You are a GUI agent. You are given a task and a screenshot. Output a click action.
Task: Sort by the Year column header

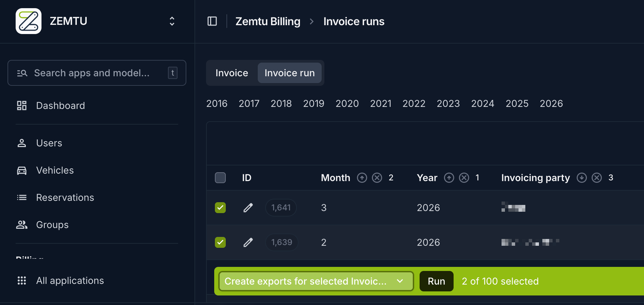click(427, 178)
